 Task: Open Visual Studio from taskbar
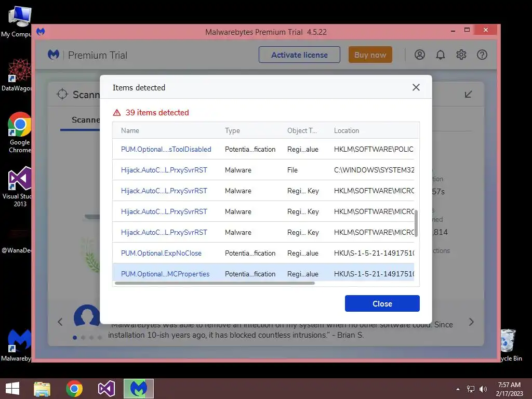[x=106, y=389]
